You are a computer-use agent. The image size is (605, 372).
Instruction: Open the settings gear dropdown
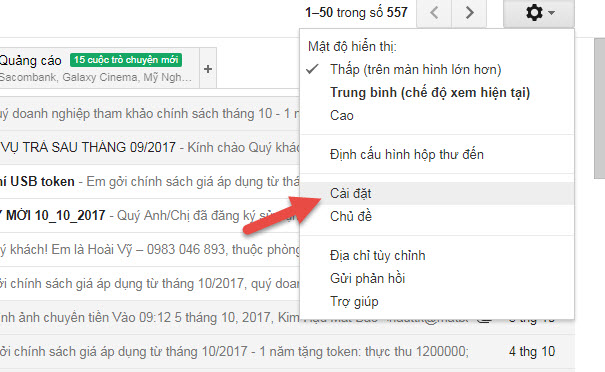539,13
